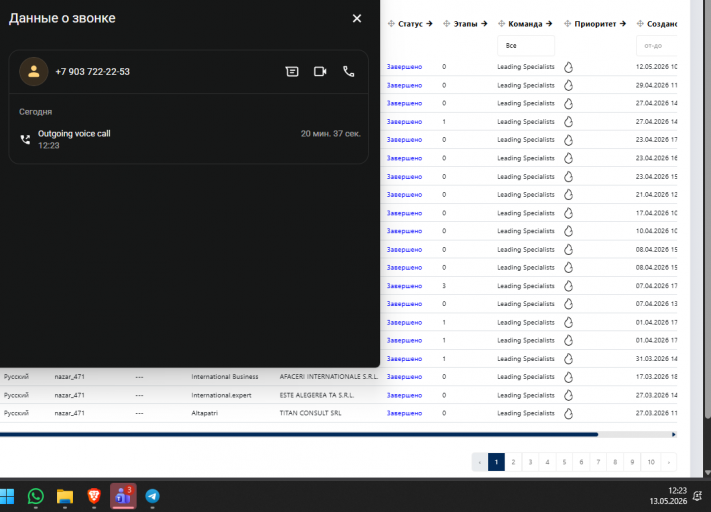This screenshot has height=512, width=711.
Task: Go to the previous pagination page arrow
Action: pyautogui.click(x=480, y=462)
